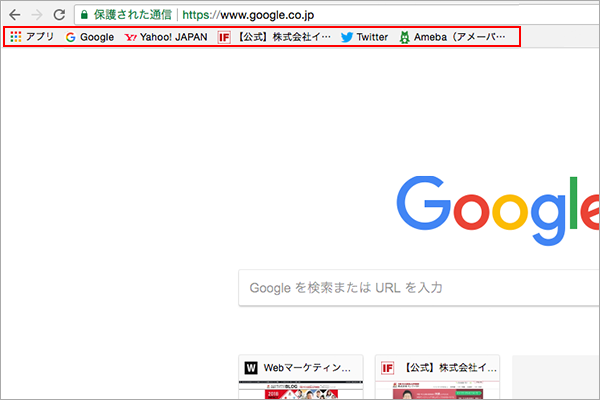600x400 pixels.
Task: Click the Google G favicon in bookmarks
Action: pos(70,37)
